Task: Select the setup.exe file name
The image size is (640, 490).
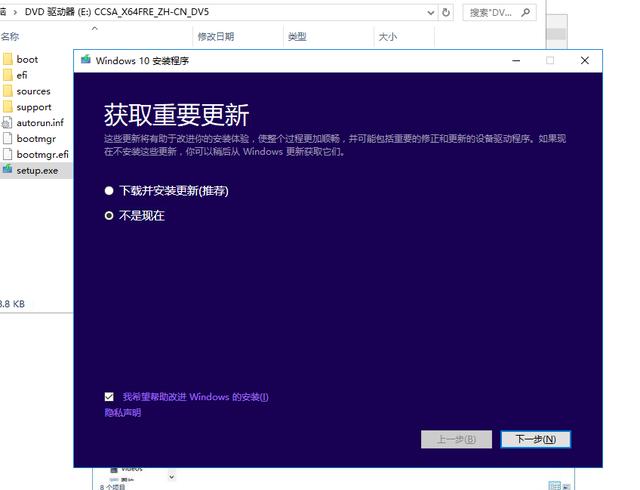Action: pyautogui.click(x=37, y=171)
